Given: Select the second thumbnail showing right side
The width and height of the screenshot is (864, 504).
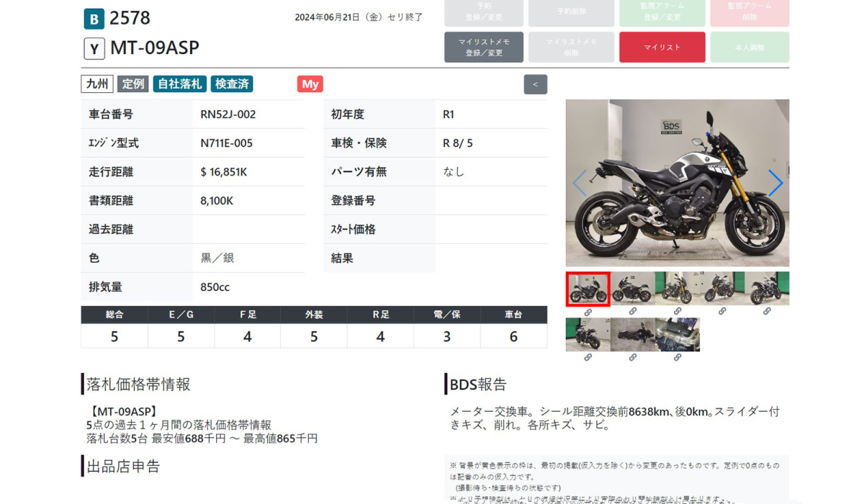Looking at the screenshot, I should 633,289.
